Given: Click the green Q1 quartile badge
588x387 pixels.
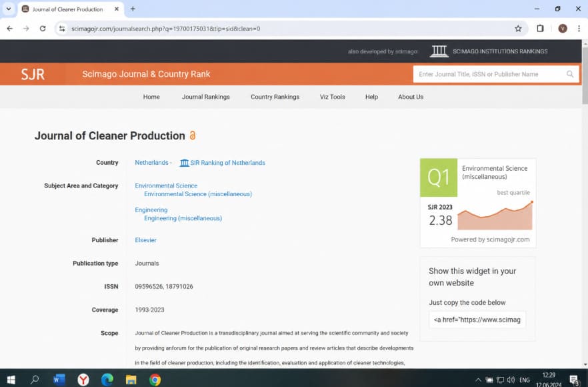Looking at the screenshot, I should 439,177.
